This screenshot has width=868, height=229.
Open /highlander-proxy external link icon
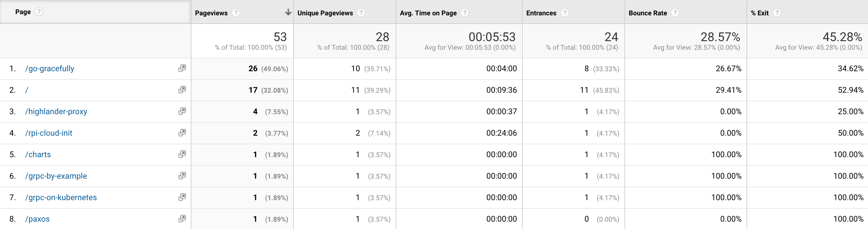pyautogui.click(x=182, y=111)
